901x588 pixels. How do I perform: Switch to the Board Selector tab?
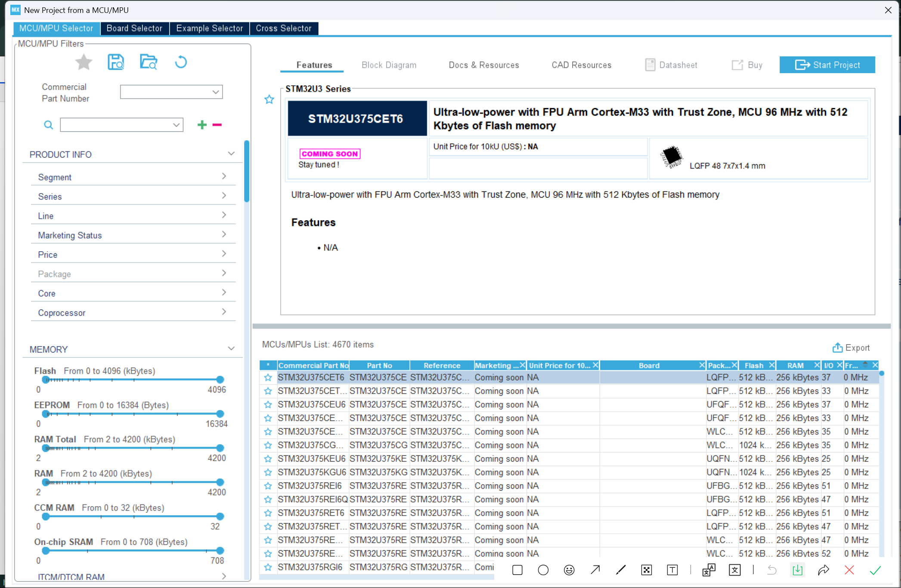point(135,28)
